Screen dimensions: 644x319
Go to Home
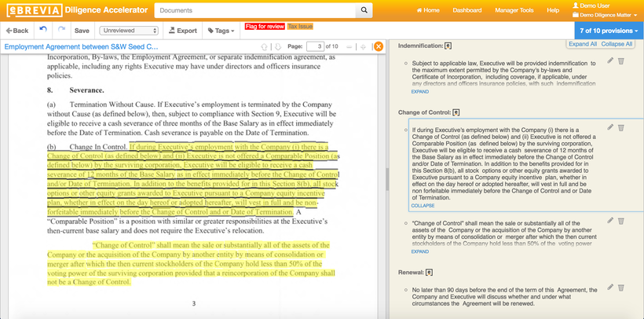tap(428, 10)
